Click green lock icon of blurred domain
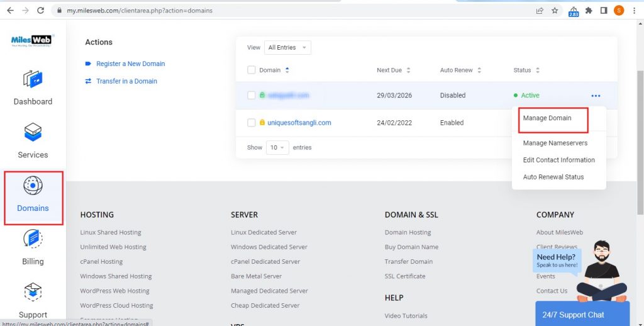644x326 pixels. tap(262, 95)
